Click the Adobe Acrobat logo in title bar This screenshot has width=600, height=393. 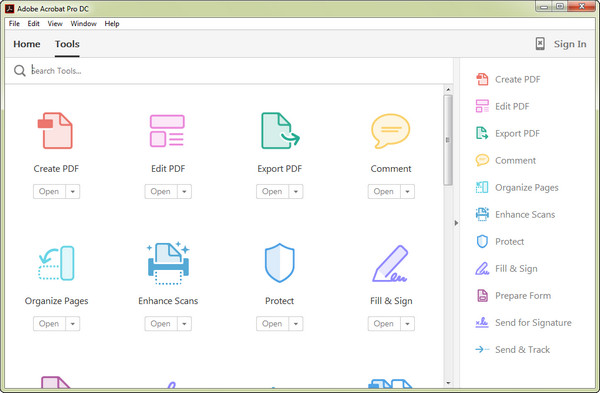10,8
